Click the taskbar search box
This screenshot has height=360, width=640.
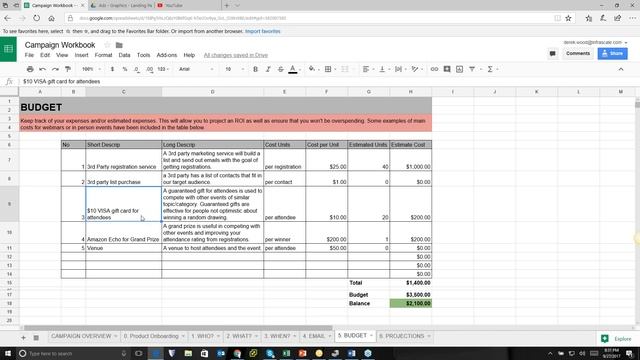[73, 353]
